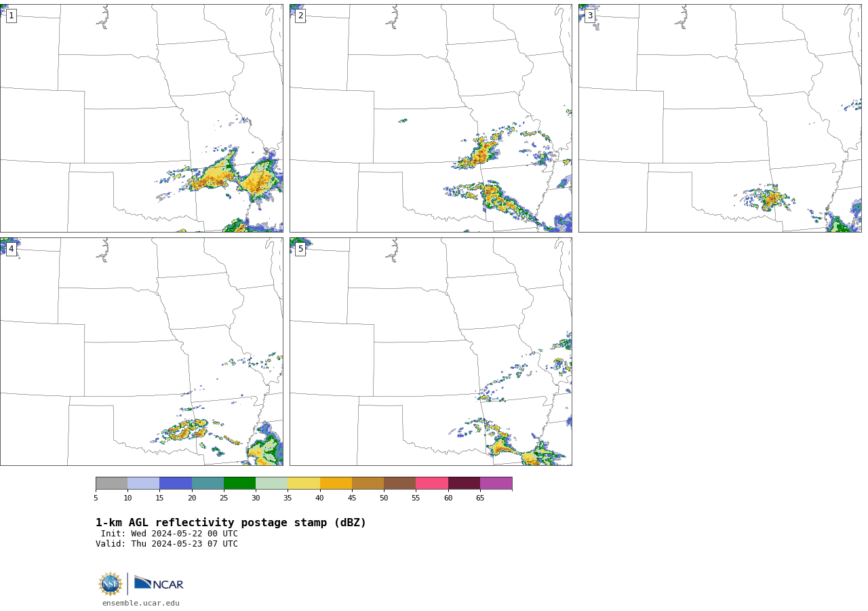868x611 pixels.
Task: Click the teal 20-25 dBZ swatch
Action: [x=208, y=483]
